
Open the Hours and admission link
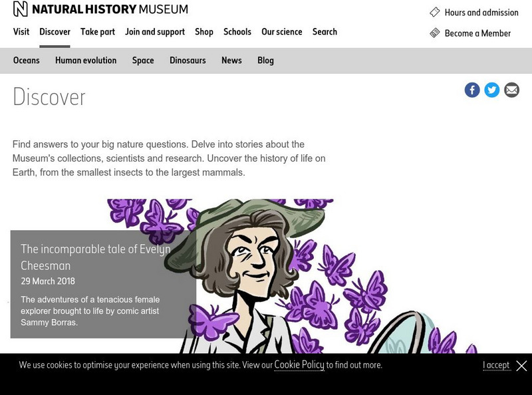pyautogui.click(x=481, y=13)
